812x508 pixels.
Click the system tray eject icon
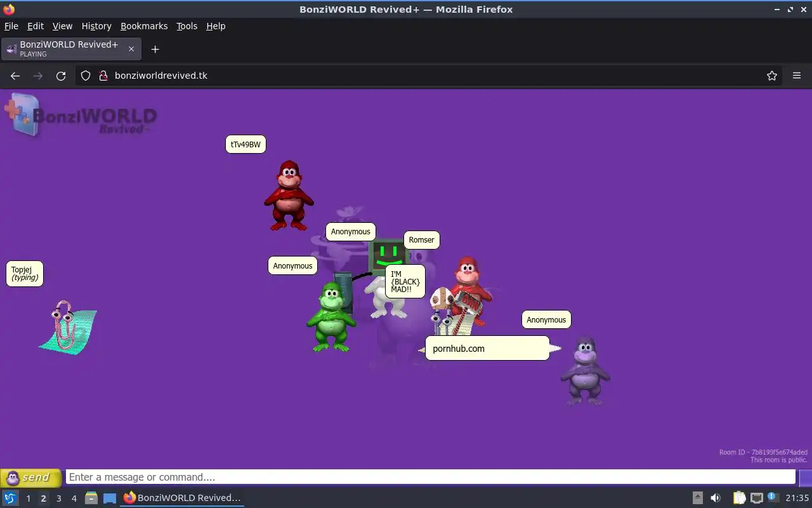point(697,498)
